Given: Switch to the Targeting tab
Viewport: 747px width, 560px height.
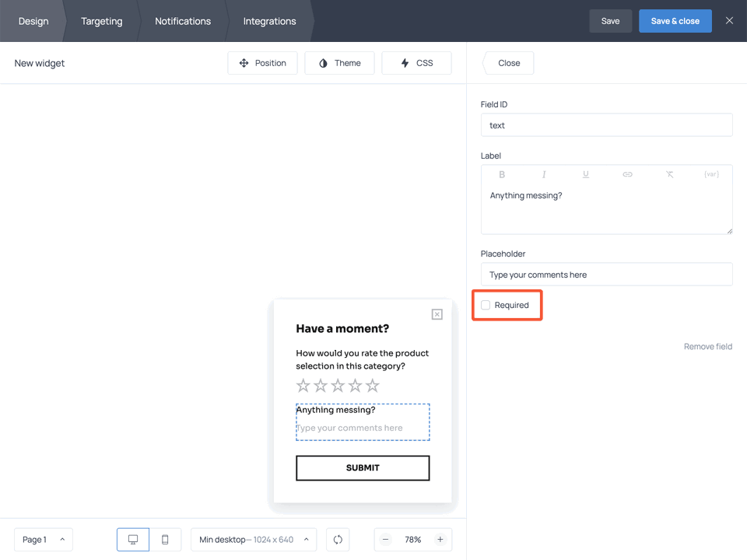Looking at the screenshot, I should [x=101, y=21].
